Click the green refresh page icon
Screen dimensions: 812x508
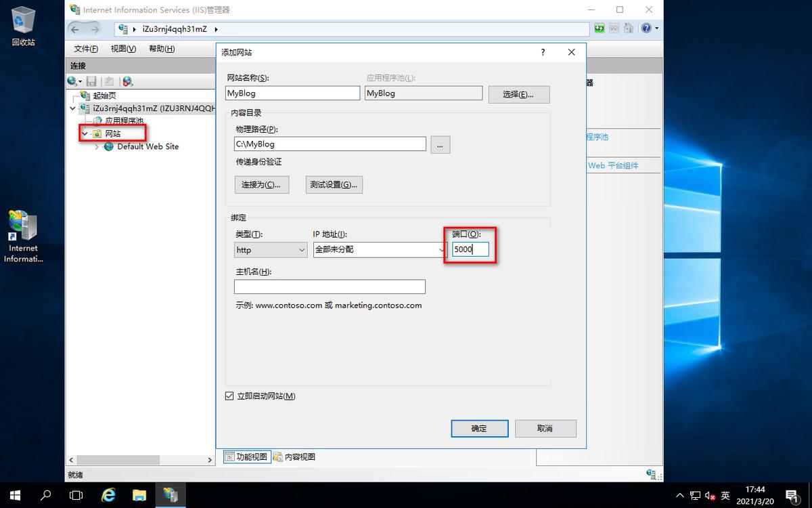coord(600,28)
